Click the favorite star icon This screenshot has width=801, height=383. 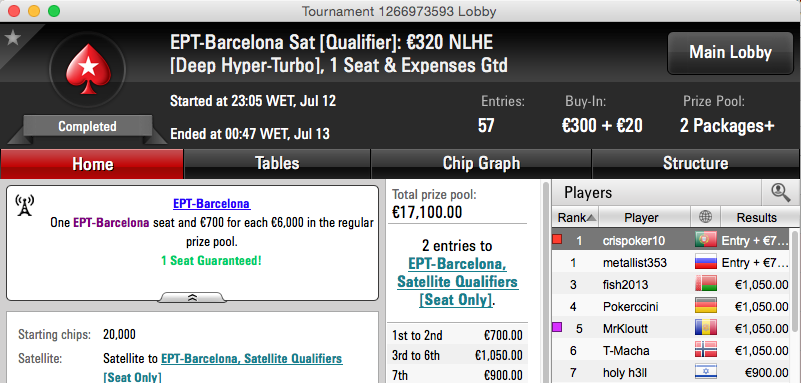[x=12, y=38]
